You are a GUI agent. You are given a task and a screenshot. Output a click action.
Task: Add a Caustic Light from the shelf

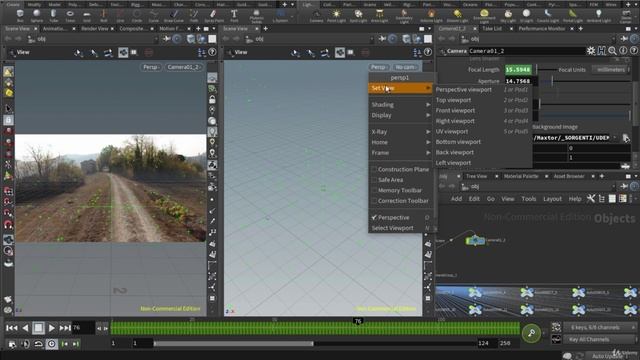click(x=547, y=16)
